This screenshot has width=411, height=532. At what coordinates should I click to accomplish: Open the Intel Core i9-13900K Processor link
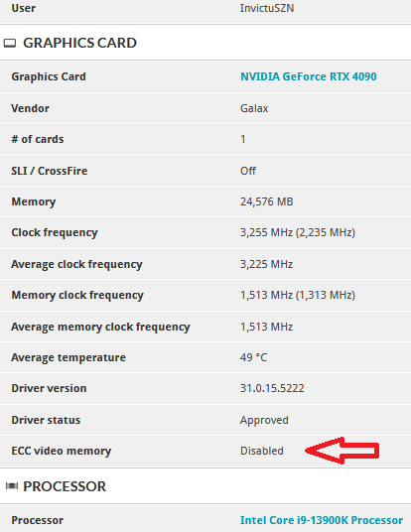pos(322,520)
